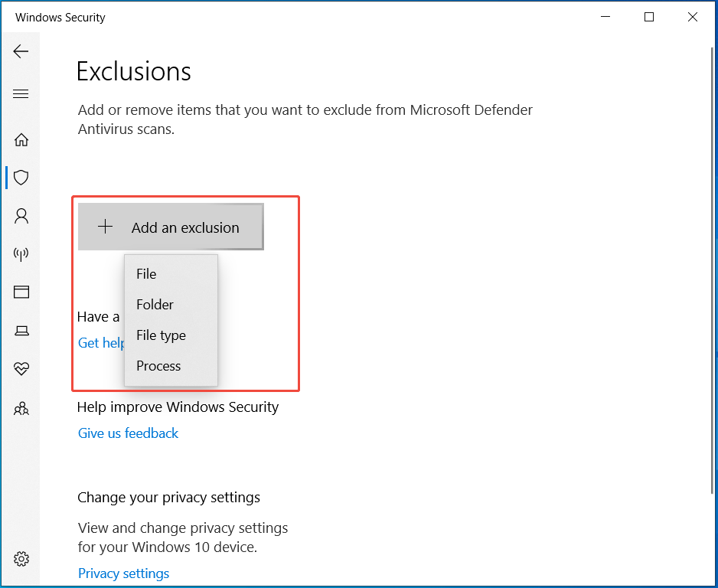Choose Folder from the exclusion menu
Viewport: 718px width, 588px height.
coord(155,304)
